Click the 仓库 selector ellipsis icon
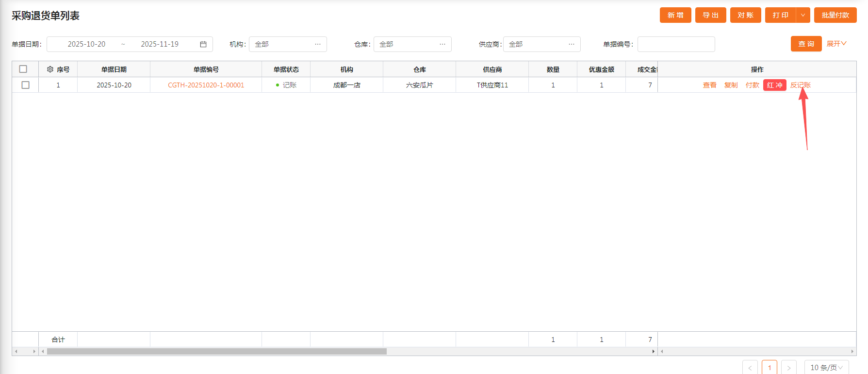 point(442,44)
